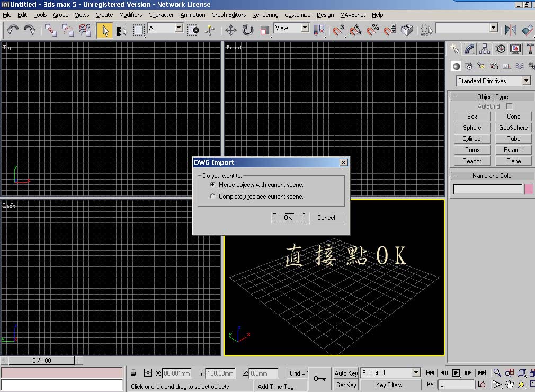Toggle the Spinner Snap icon
The image size is (535, 392).
(x=390, y=30)
